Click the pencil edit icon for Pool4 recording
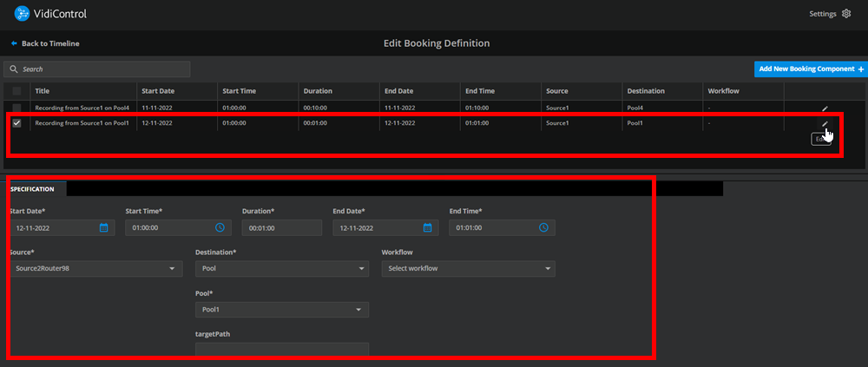This screenshot has width=868, height=367. pos(825,108)
